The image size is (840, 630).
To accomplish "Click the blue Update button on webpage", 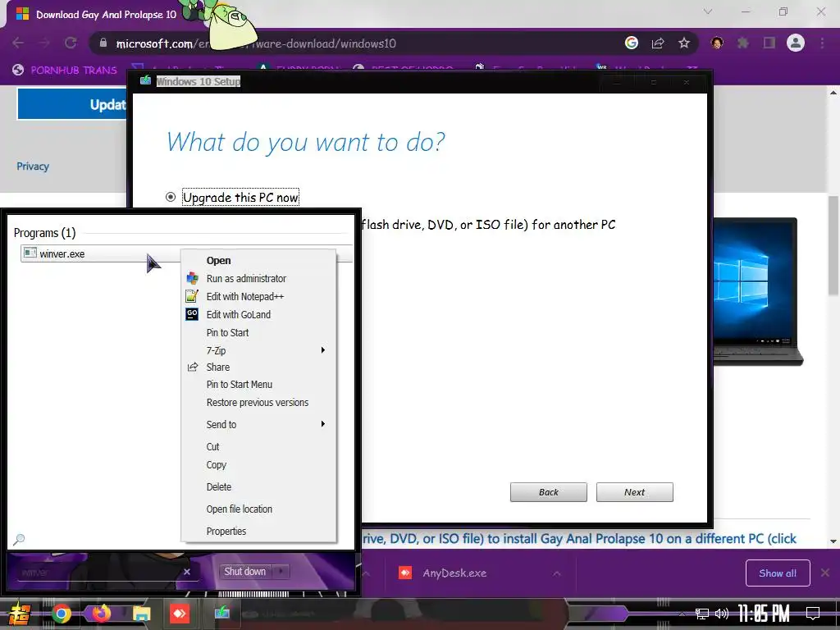I will [73, 104].
